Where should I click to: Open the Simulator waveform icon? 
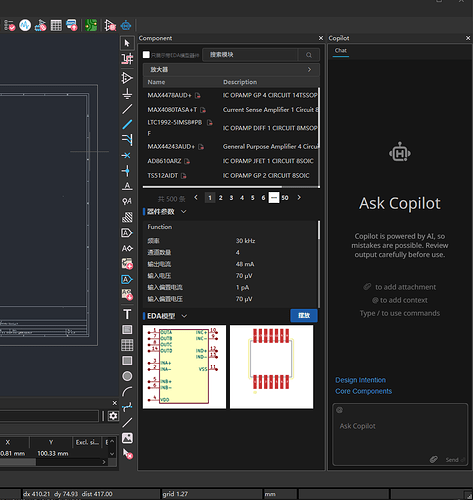tap(25, 25)
